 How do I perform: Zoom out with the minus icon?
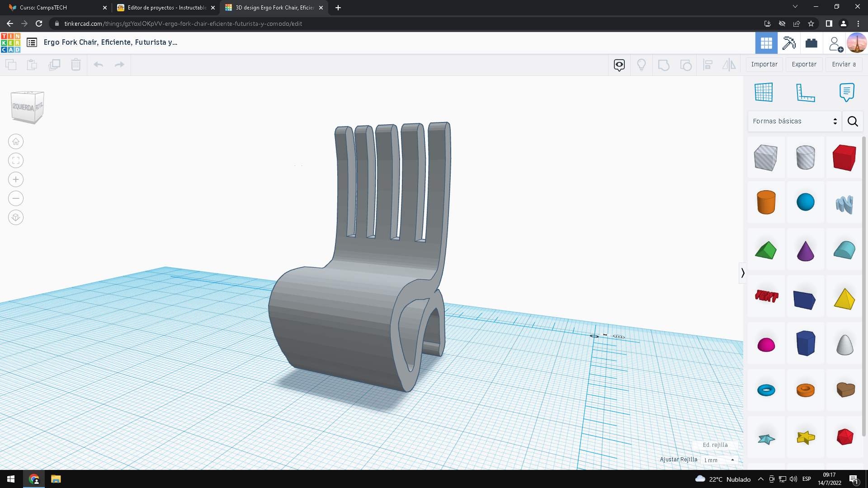pyautogui.click(x=16, y=198)
